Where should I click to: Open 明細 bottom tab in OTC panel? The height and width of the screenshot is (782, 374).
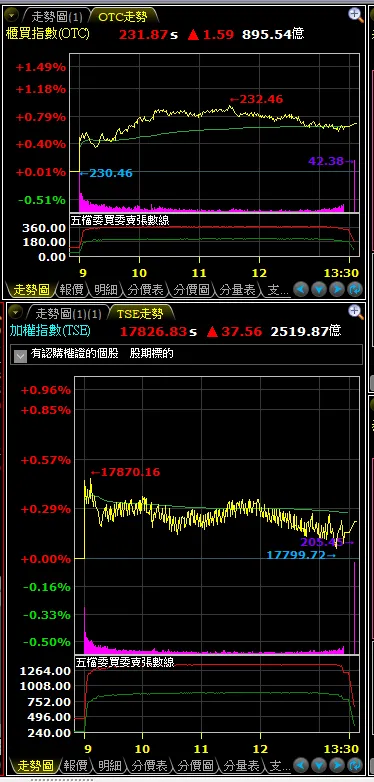(106, 289)
